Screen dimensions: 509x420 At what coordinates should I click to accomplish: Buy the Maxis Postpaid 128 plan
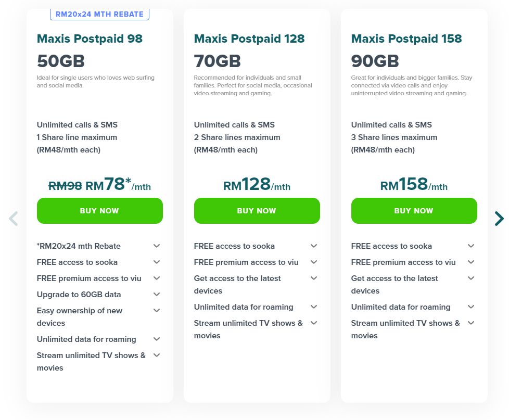coord(257,211)
